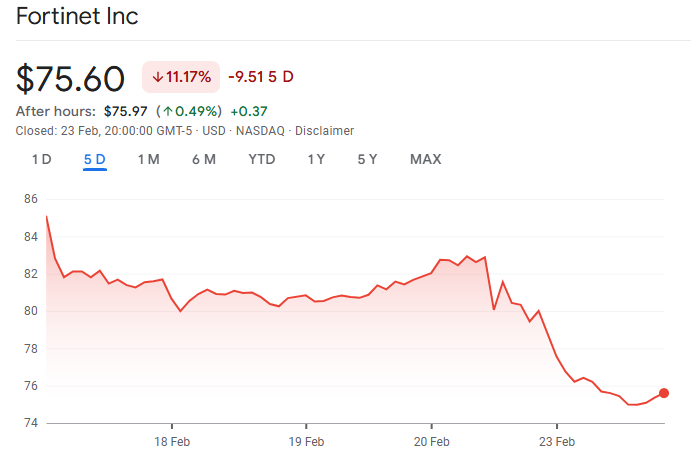This screenshot has width=691, height=458.
Task: Click the red down-arrow percentage badge
Action: [181, 77]
